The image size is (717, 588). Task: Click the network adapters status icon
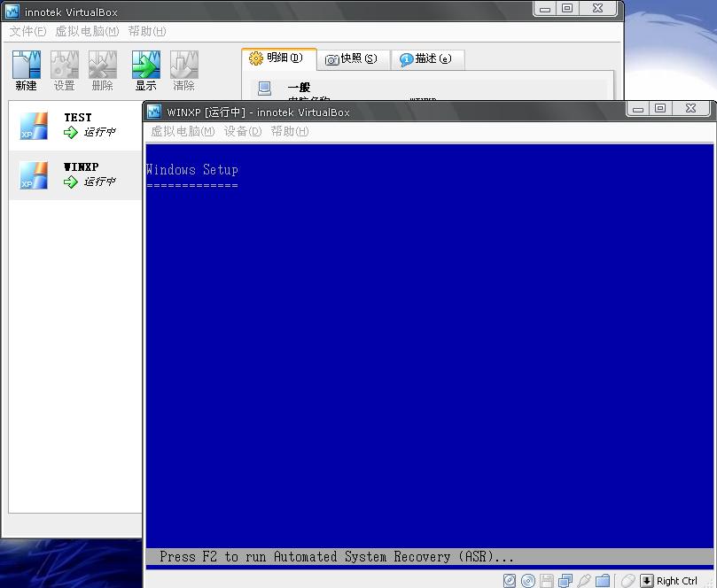[565, 581]
